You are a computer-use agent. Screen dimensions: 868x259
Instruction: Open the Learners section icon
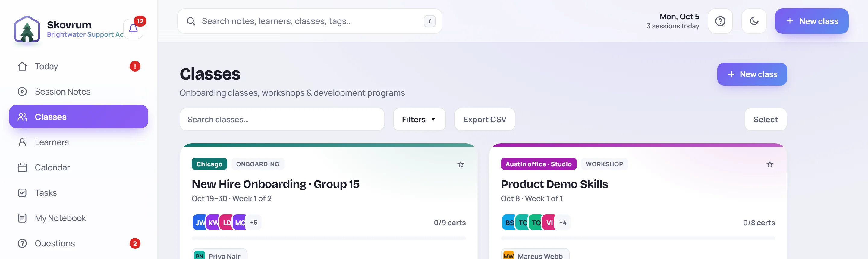[x=22, y=142]
